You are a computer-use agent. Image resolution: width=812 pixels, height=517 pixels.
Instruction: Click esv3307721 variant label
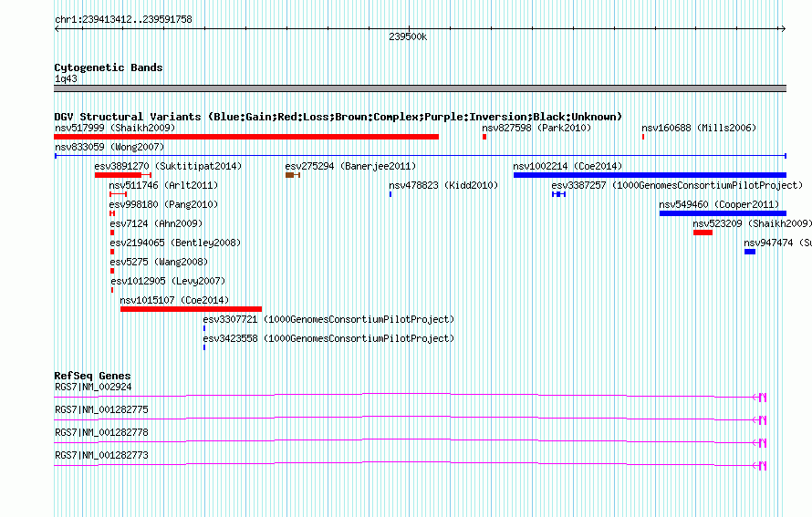click(328, 319)
